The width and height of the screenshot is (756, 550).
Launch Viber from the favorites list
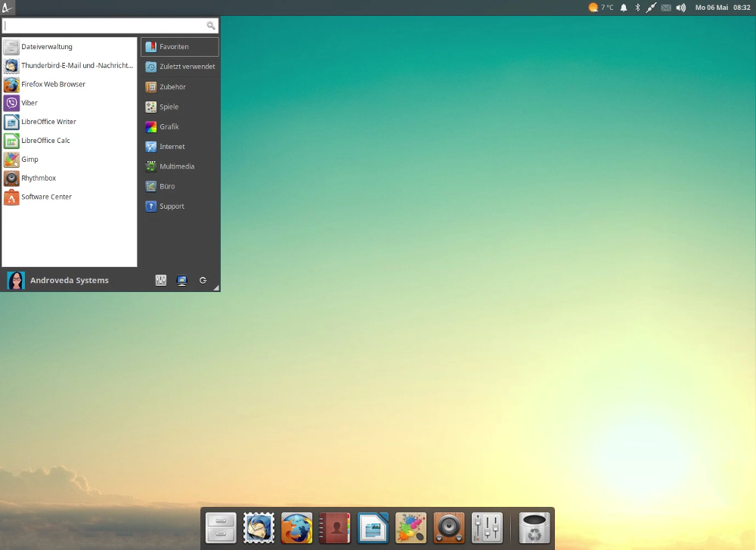coord(30,103)
